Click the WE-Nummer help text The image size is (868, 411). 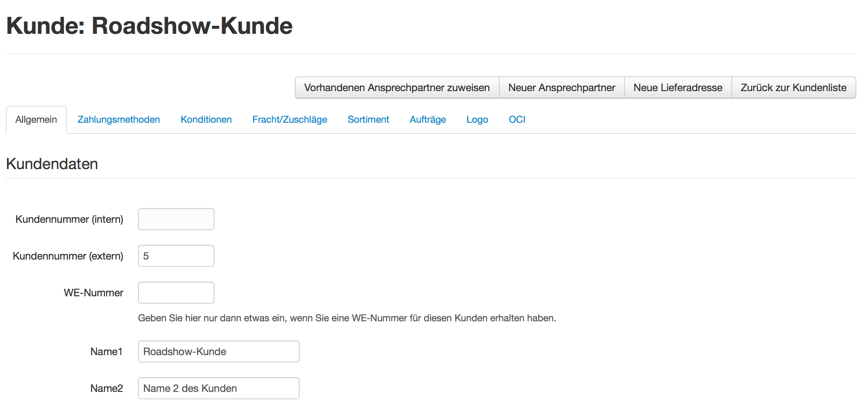(347, 318)
